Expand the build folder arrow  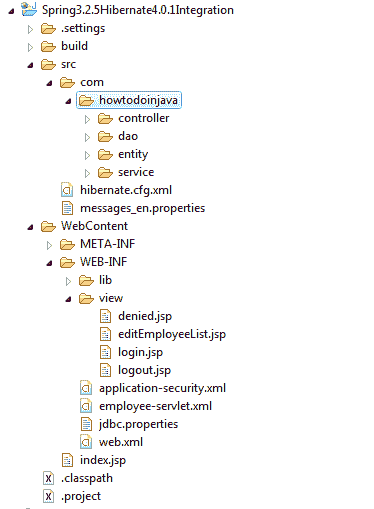(x=30, y=47)
